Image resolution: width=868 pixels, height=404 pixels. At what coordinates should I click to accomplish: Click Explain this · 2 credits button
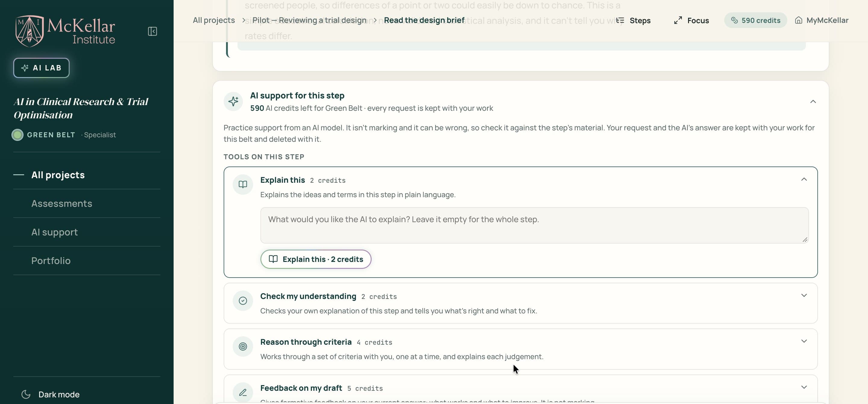tap(316, 259)
